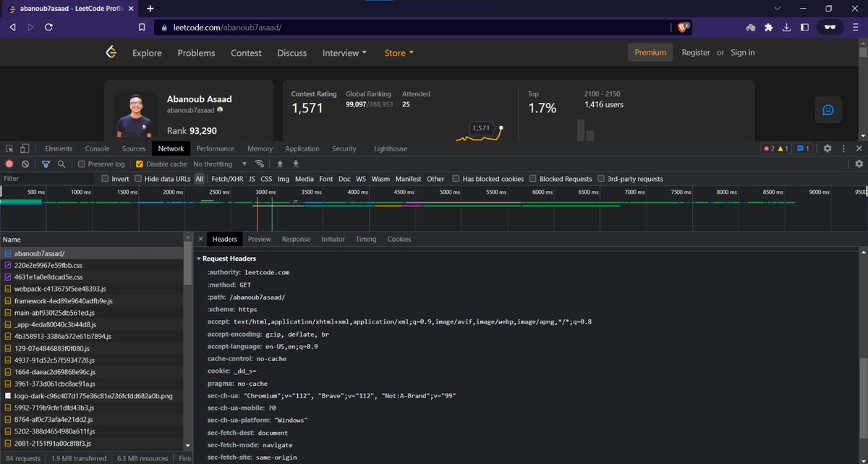The height and width of the screenshot is (464, 868).
Task: Open DevTools settings gear
Action: [827, 148]
